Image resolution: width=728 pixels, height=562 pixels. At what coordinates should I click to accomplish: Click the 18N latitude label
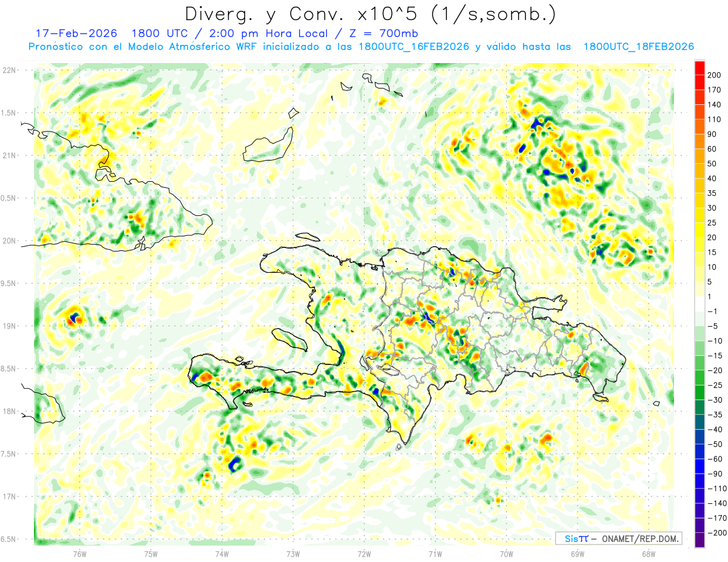(10, 412)
